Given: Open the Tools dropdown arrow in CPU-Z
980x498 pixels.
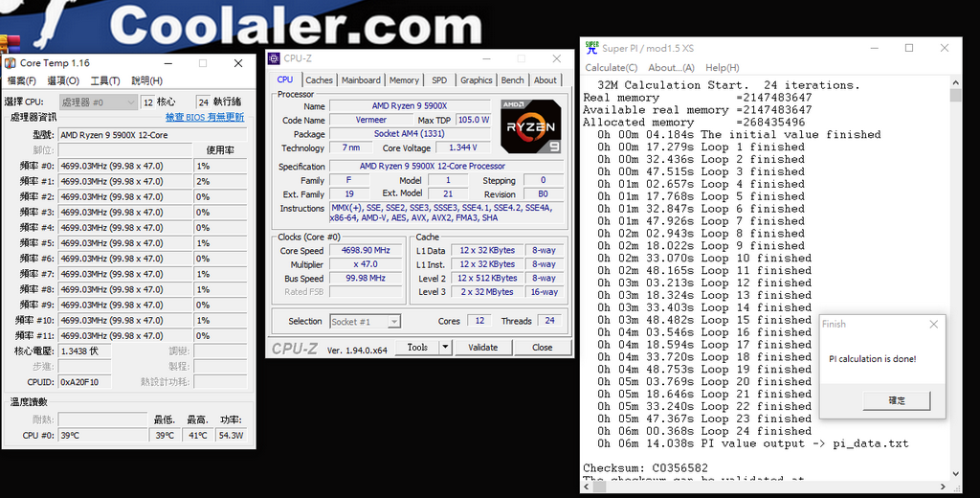Looking at the screenshot, I should pyautogui.click(x=445, y=348).
